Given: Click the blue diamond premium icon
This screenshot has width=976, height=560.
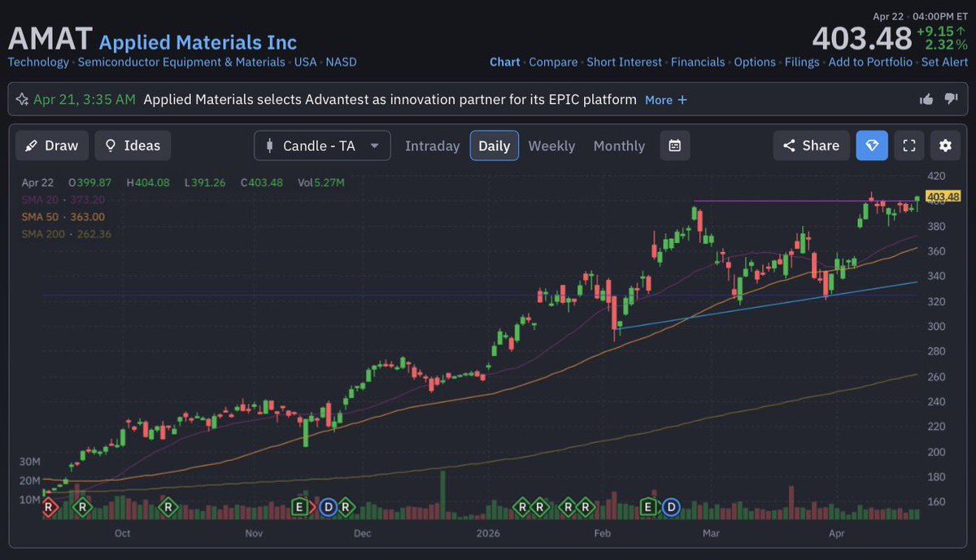Looking at the screenshot, I should [x=872, y=145].
